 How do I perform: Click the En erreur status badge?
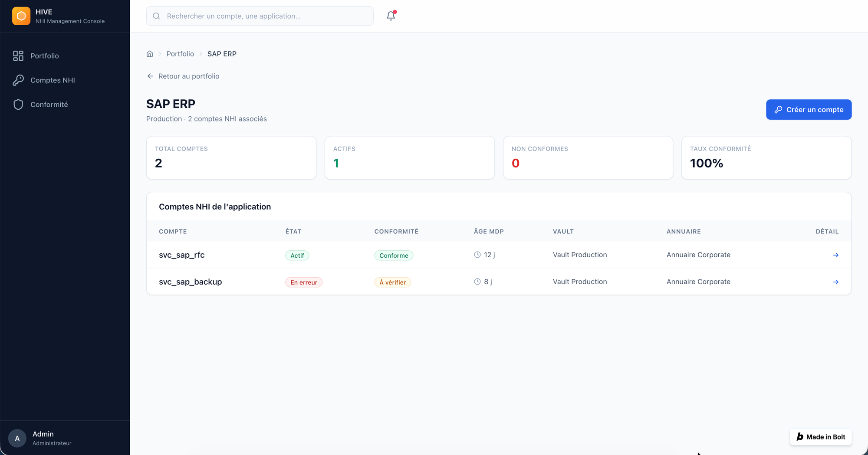coord(304,282)
